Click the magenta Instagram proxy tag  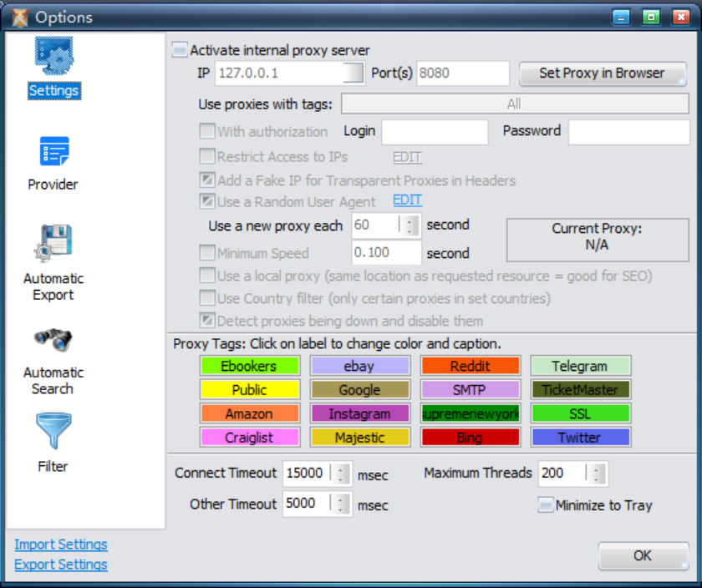point(360,413)
